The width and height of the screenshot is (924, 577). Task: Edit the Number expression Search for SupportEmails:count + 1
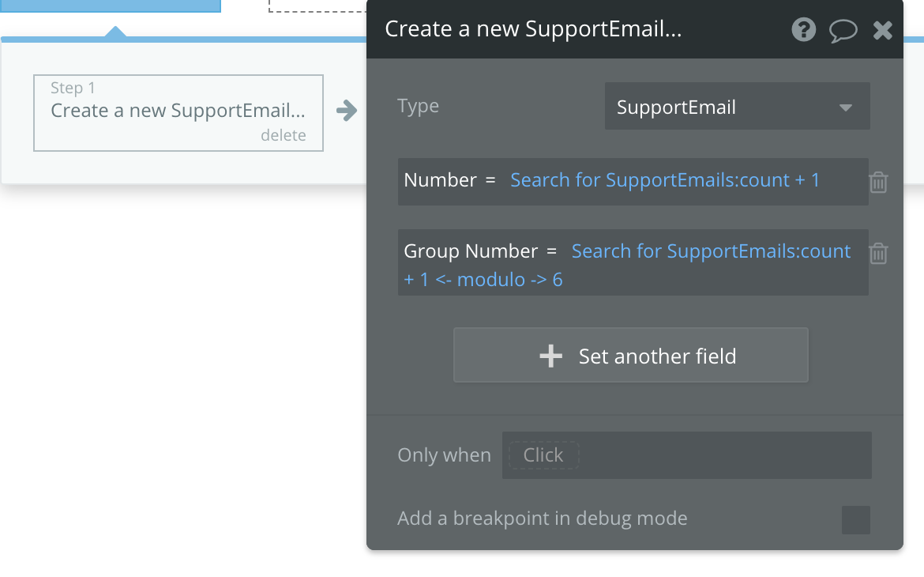[665, 180]
